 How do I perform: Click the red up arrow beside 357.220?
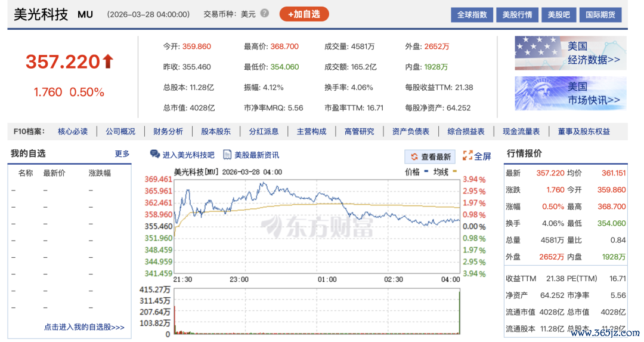pyautogui.click(x=108, y=61)
